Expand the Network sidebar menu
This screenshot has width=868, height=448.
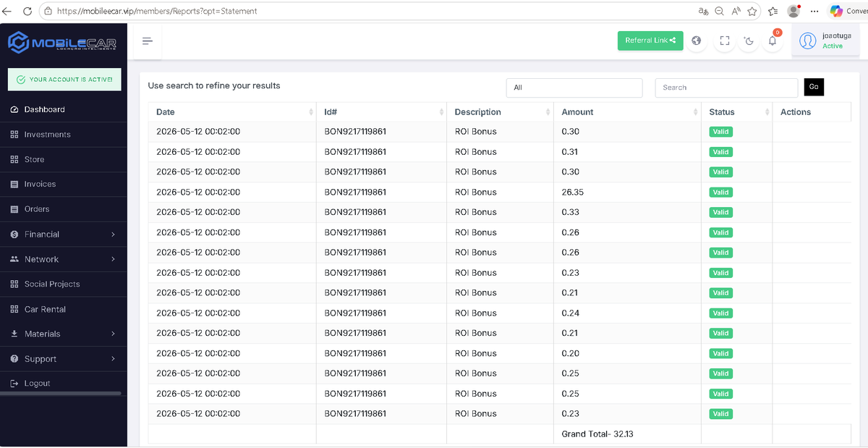pyautogui.click(x=64, y=259)
